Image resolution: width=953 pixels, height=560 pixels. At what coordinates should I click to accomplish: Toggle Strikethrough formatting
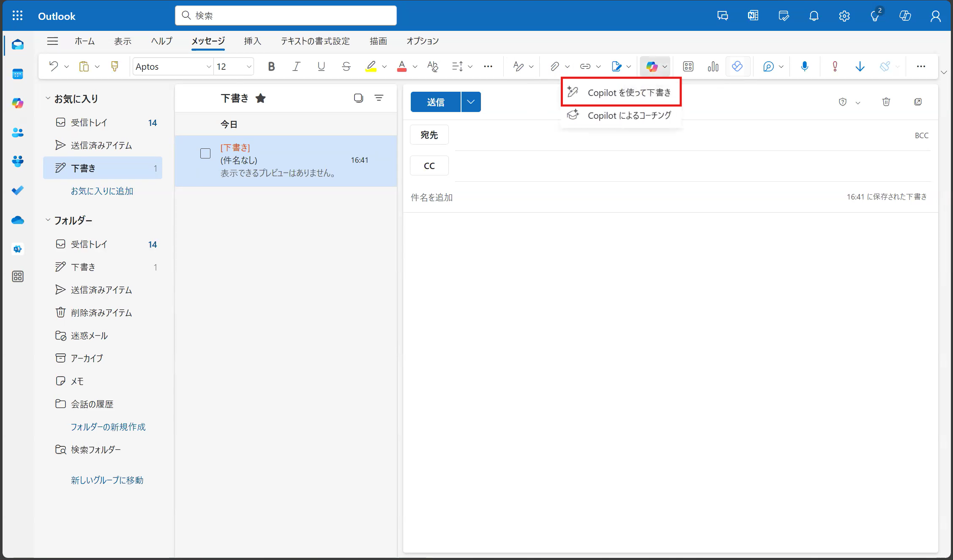pyautogui.click(x=346, y=66)
